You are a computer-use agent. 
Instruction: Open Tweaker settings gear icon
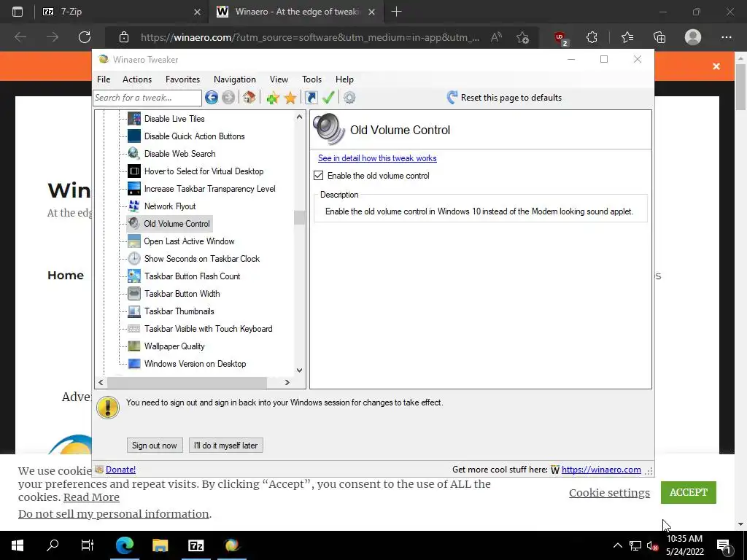(349, 98)
